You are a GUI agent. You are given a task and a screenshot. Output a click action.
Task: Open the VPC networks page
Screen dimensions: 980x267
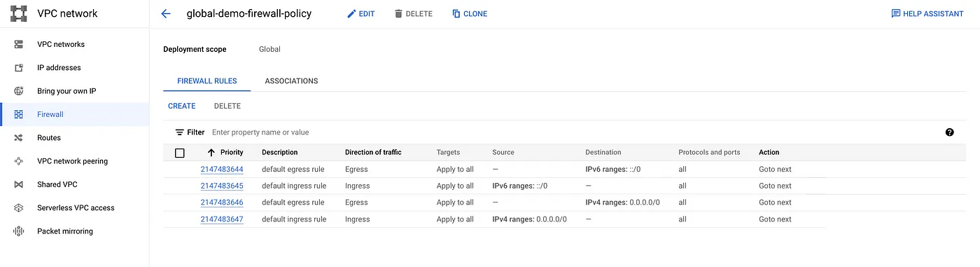[61, 44]
